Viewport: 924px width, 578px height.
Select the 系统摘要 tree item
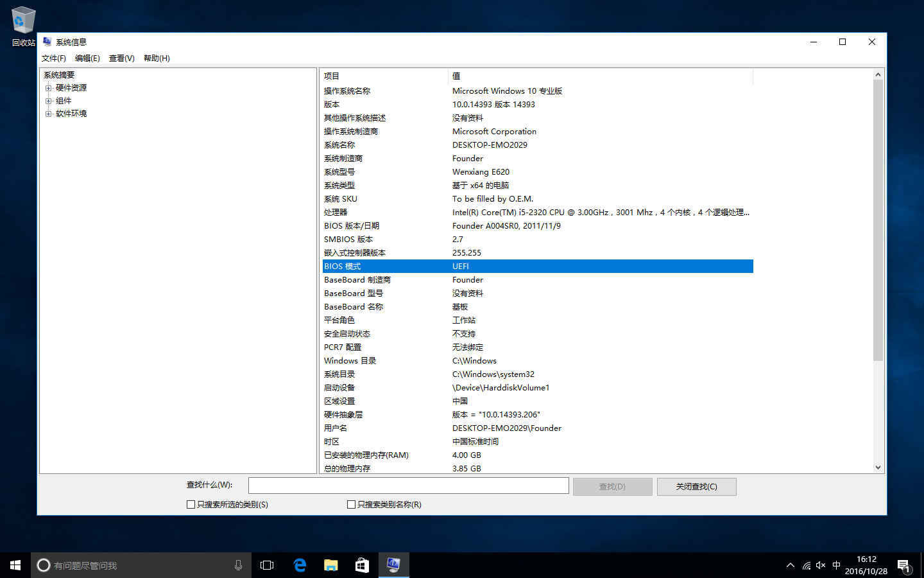(x=58, y=74)
